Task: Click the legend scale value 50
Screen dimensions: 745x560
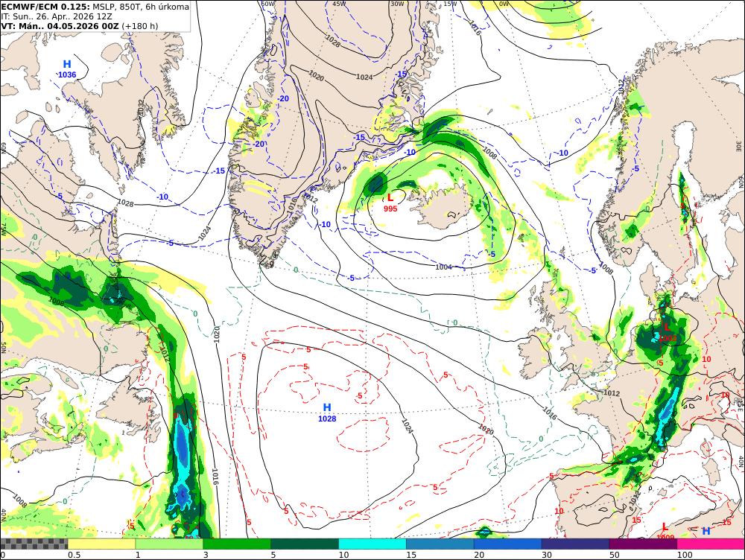Action: 615,555
